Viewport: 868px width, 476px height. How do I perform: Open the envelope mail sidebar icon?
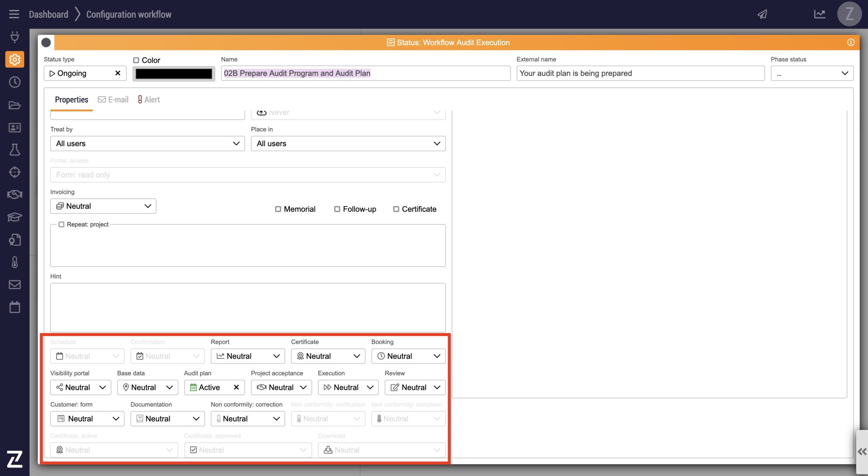click(x=15, y=284)
